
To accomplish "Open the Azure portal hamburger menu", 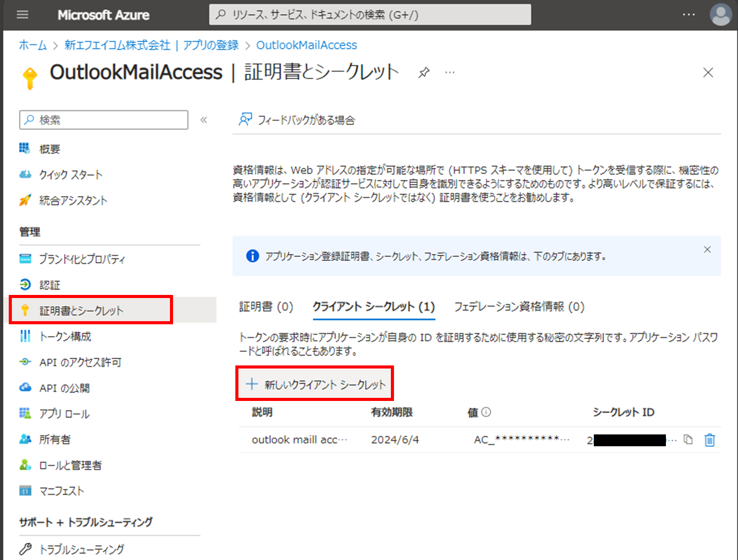I will (22, 14).
